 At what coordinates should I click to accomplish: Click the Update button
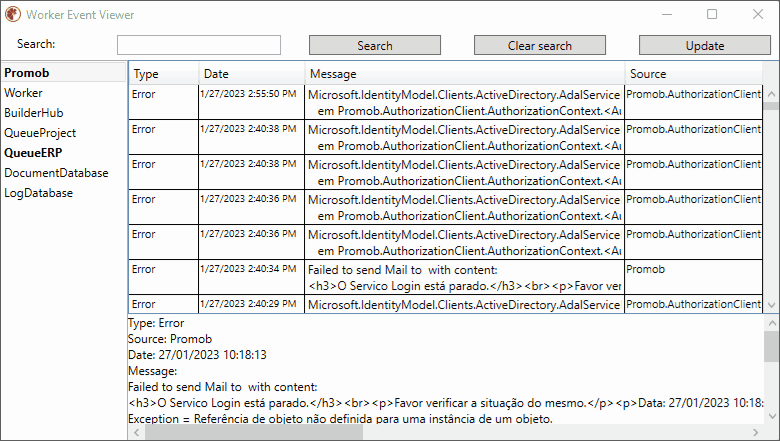[x=704, y=45]
